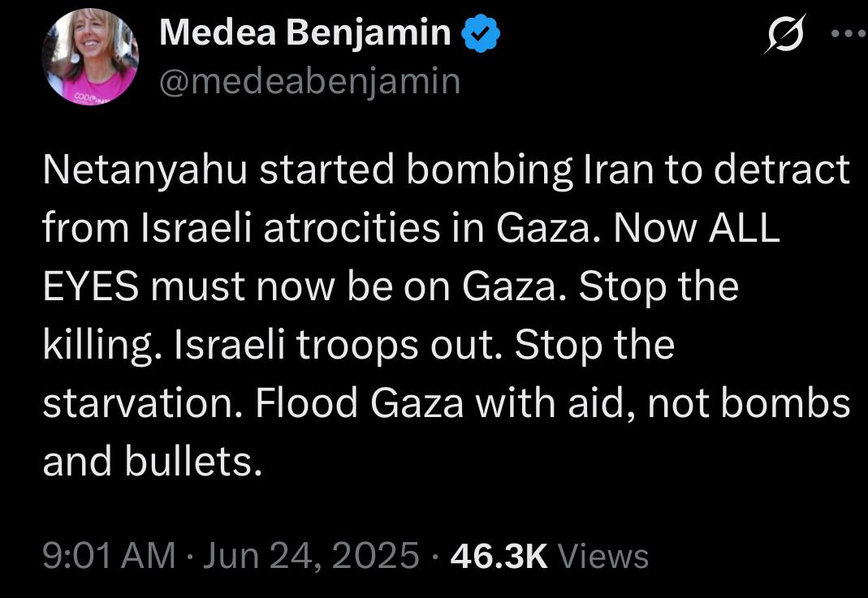Click the word Netanyahu in the tweet
This screenshot has height=598, width=868.
145,170
